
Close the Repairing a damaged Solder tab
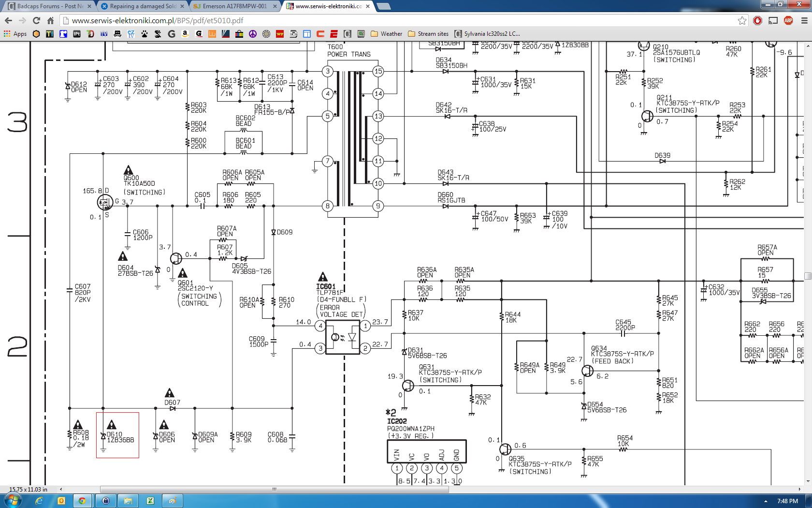click(x=182, y=6)
